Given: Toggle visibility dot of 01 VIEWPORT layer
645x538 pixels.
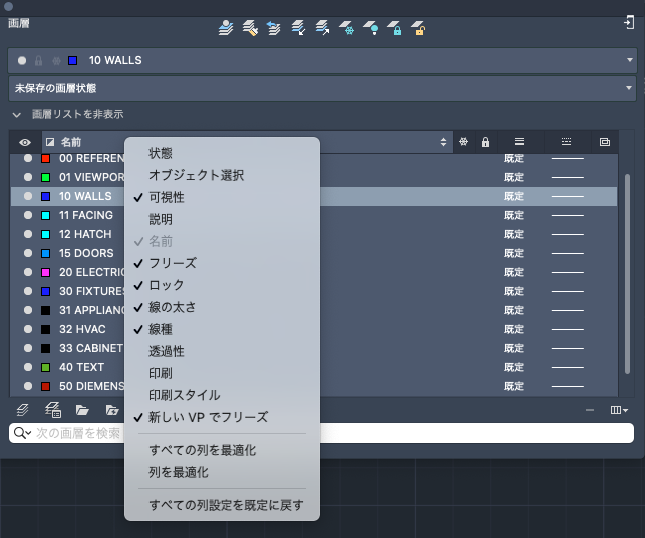Looking at the screenshot, I should [28, 177].
